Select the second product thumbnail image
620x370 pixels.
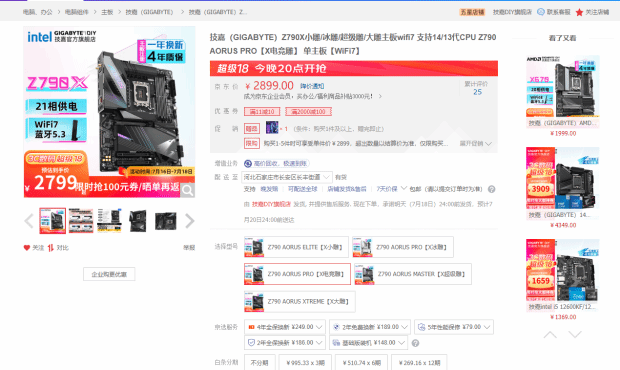point(81,221)
